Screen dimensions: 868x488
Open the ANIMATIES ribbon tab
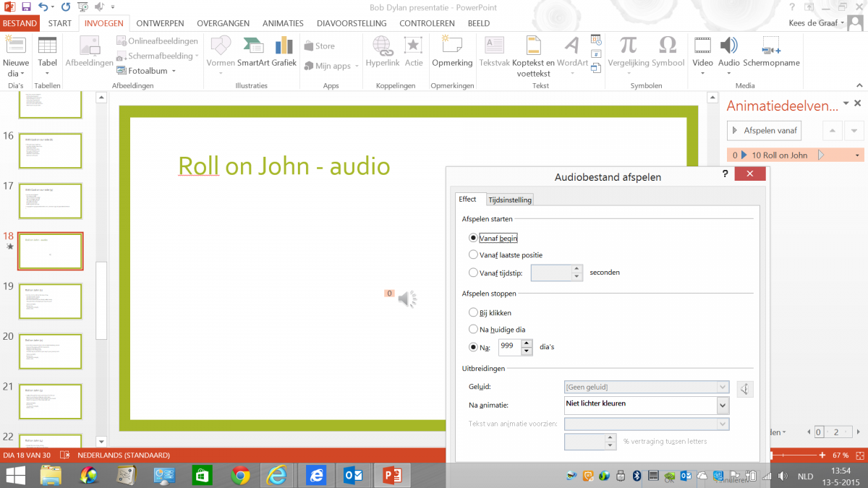coord(283,23)
